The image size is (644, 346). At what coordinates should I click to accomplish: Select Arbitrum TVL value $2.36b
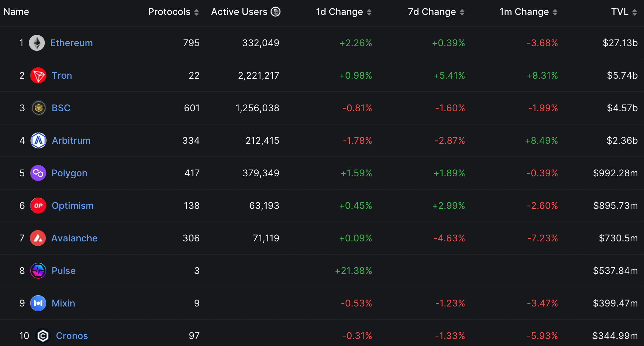[622, 140]
